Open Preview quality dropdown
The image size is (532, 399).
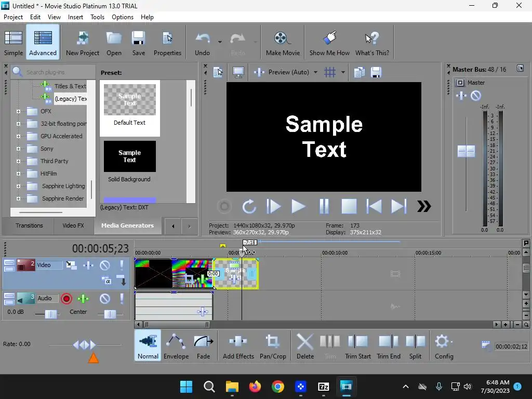click(x=315, y=72)
